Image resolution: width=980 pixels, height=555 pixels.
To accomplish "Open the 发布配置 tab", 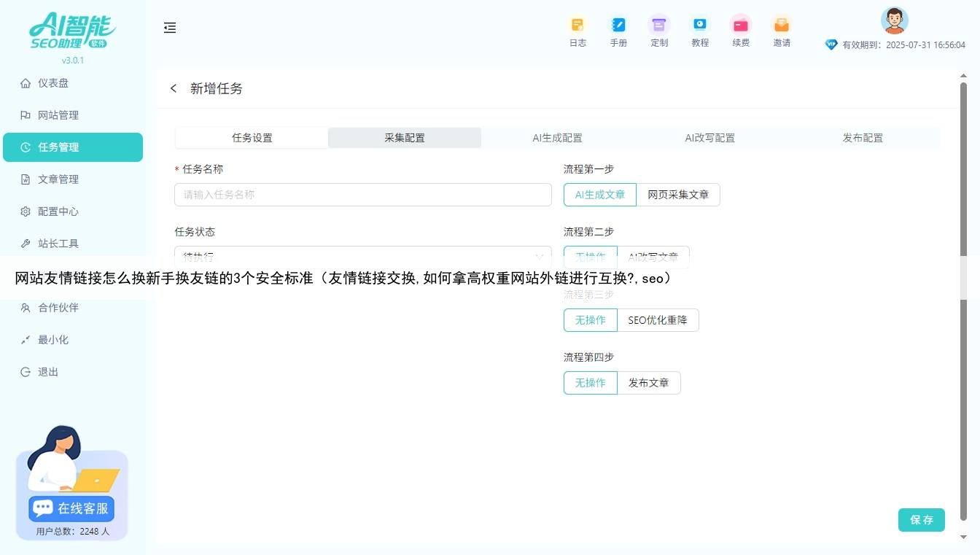I will 862,137.
